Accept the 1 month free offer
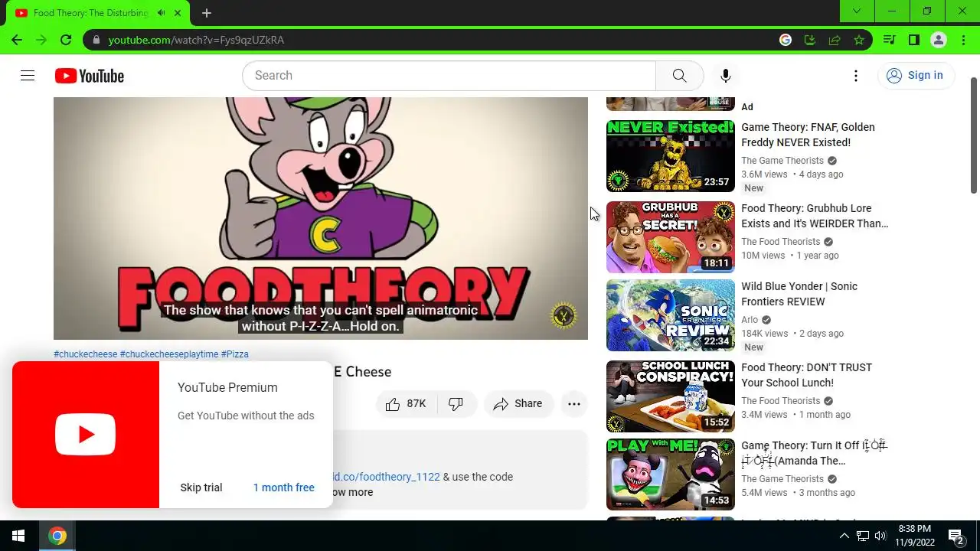Screen dimensions: 980x551 [284, 487]
